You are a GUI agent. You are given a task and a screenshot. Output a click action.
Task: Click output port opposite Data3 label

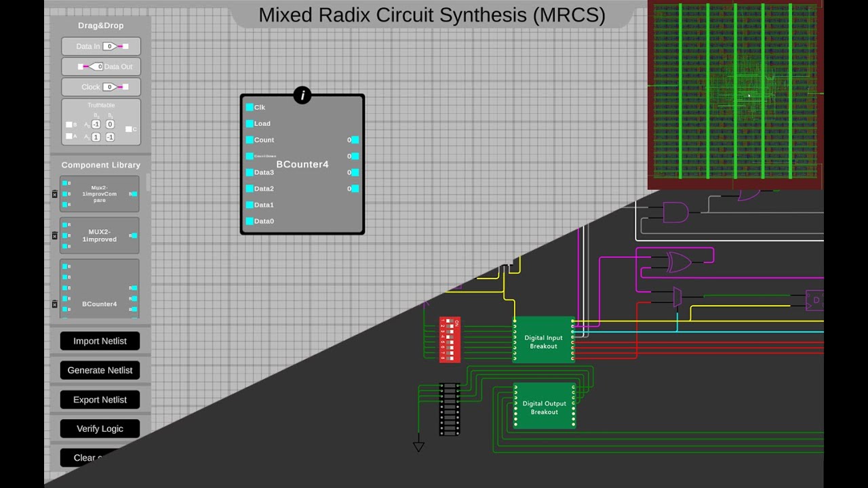click(x=355, y=172)
